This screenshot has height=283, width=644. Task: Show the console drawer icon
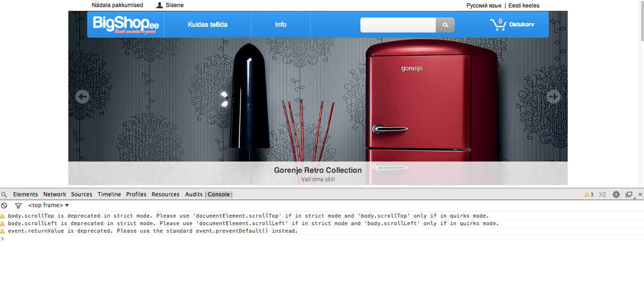coord(603,194)
